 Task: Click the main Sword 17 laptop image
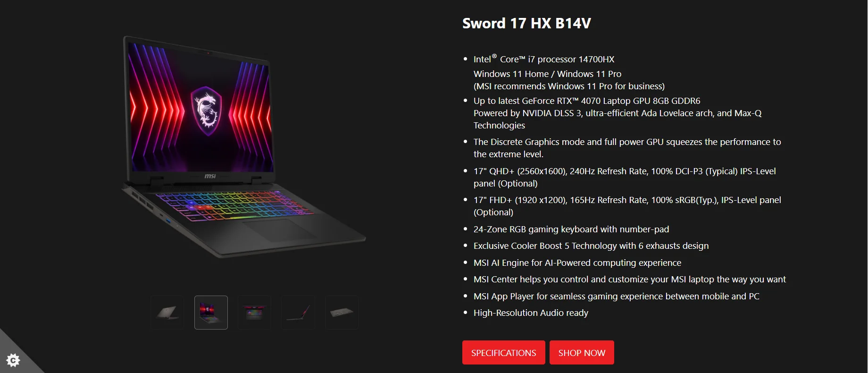coord(243,146)
